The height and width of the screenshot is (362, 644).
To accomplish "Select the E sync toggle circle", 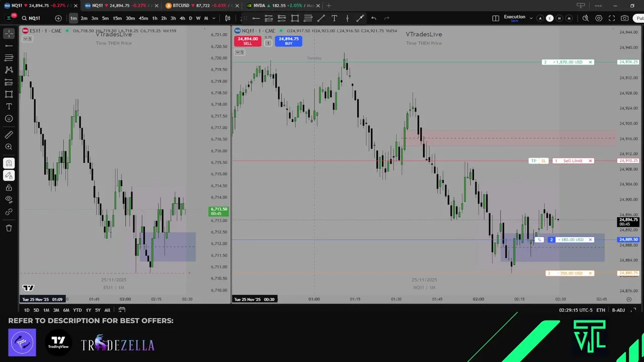I will coord(549,18).
